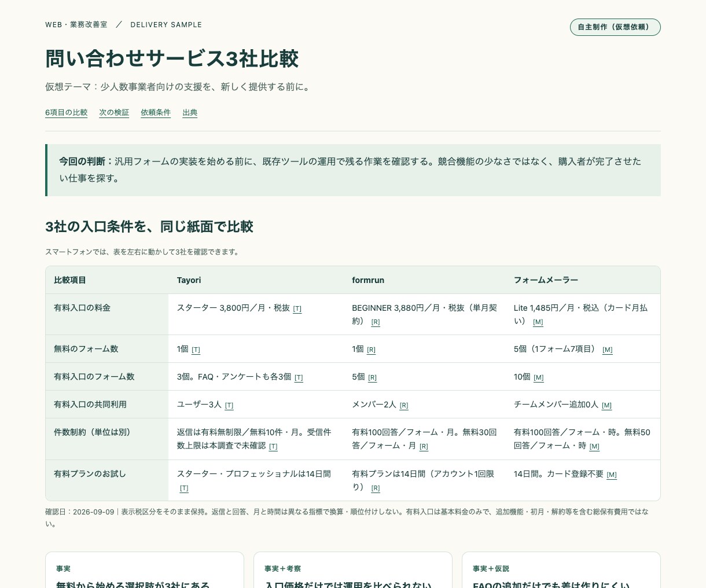Screen dimensions: 706x588
Task: Open [M] citation after 10個
Action: point(539,377)
